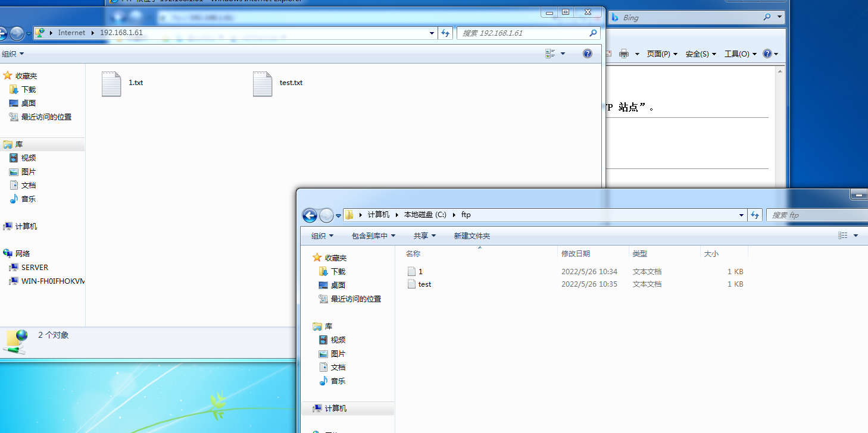Click 收藏夹 in the FTP window sidebar

pyautogui.click(x=20, y=76)
